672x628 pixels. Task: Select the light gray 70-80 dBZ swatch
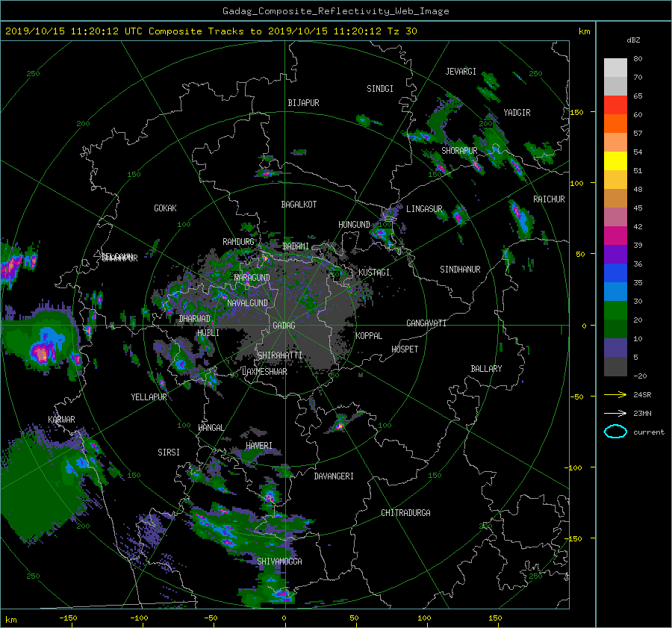point(615,68)
